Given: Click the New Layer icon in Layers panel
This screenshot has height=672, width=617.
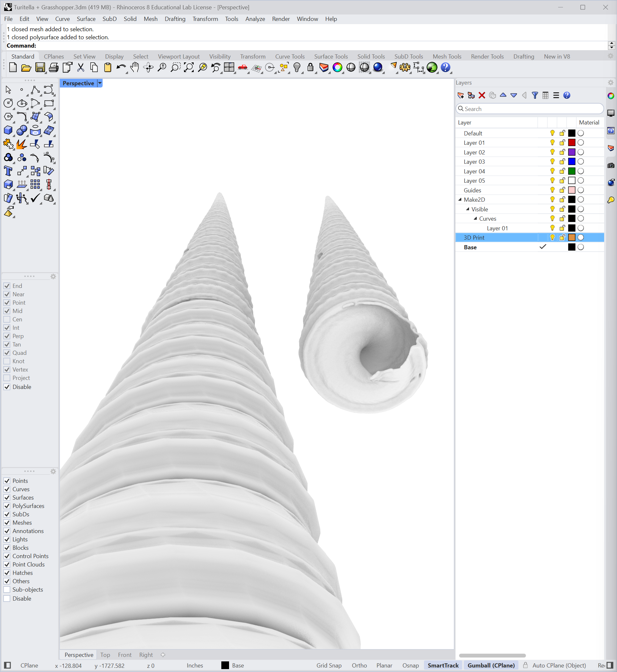Looking at the screenshot, I should point(461,96).
